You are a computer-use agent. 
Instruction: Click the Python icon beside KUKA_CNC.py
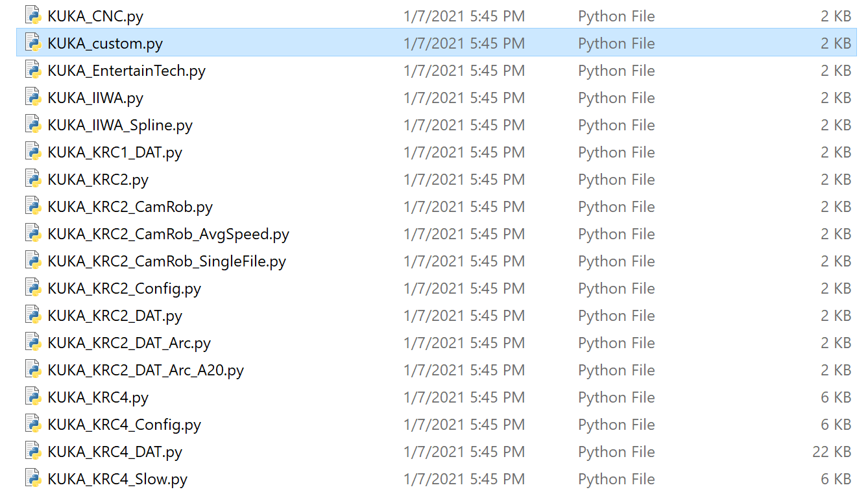[32, 15]
